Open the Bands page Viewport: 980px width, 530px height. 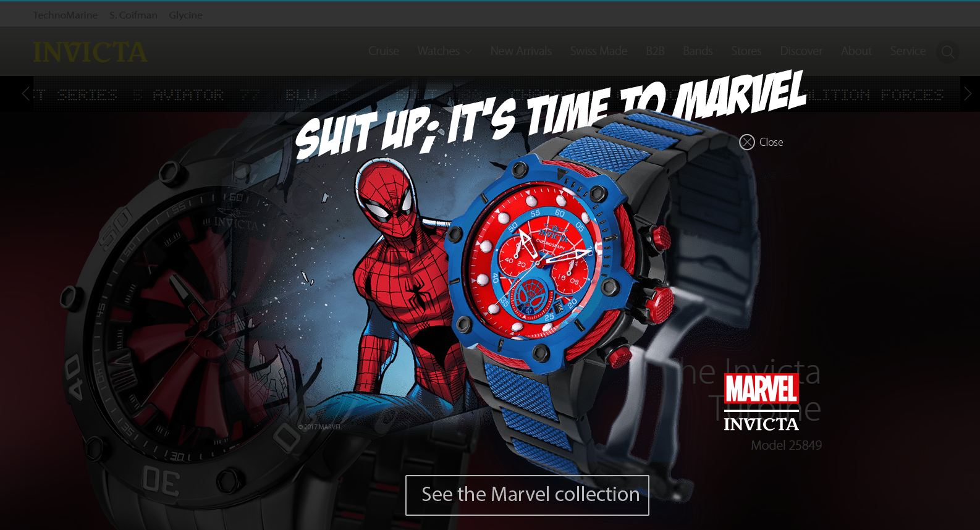[x=698, y=51]
